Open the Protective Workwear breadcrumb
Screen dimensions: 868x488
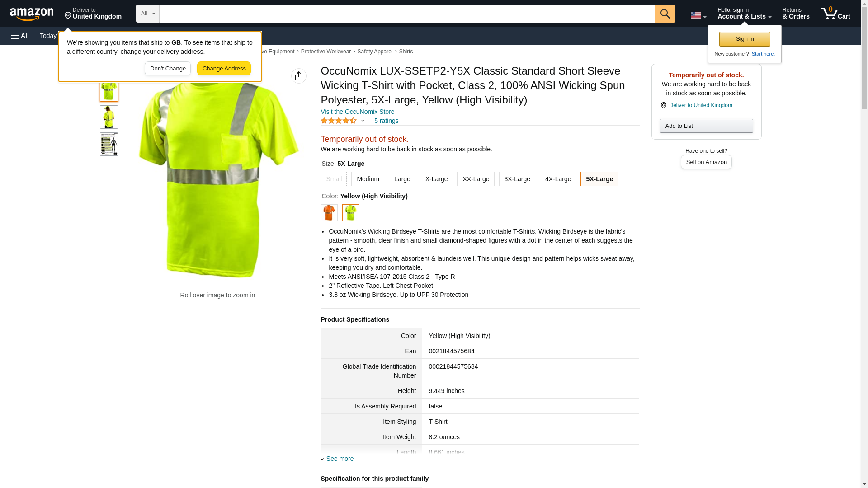pyautogui.click(x=325, y=52)
